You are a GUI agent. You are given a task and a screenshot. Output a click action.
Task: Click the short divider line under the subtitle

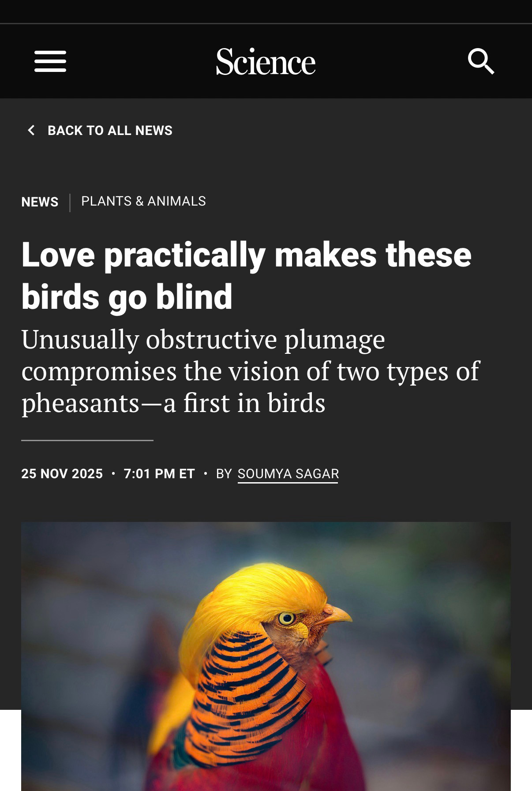click(x=87, y=440)
